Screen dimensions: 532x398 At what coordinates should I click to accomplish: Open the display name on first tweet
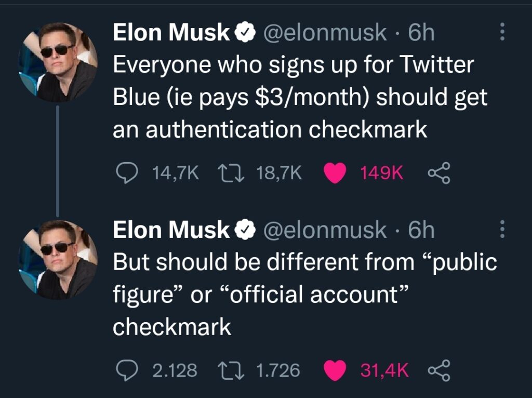coord(171,32)
